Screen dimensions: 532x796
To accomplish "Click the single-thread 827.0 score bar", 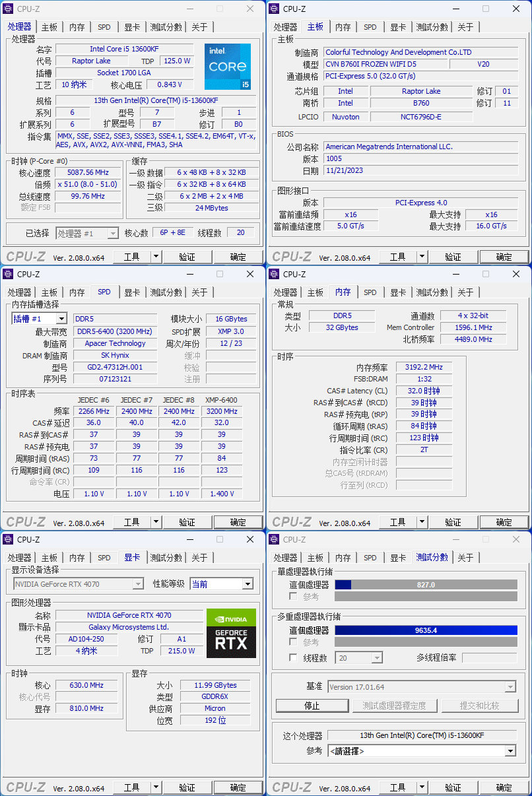I will click(x=426, y=585).
